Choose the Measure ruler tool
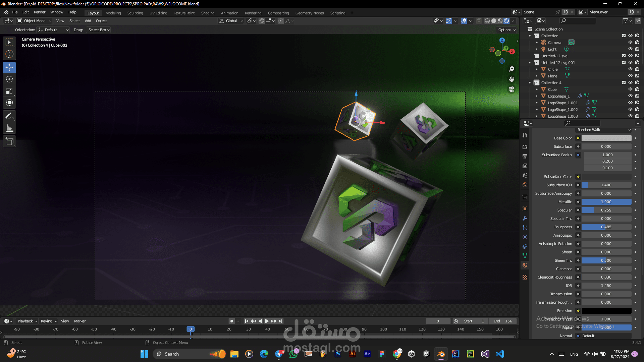 point(9,128)
